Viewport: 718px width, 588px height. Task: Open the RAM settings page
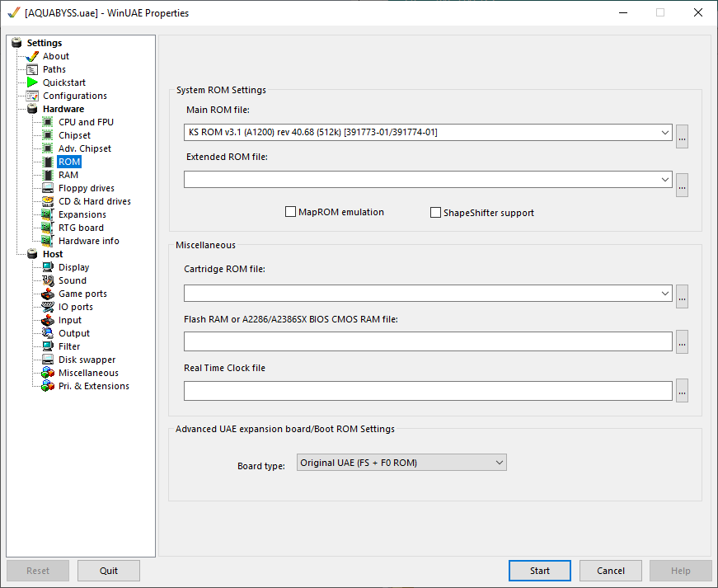[x=68, y=175]
